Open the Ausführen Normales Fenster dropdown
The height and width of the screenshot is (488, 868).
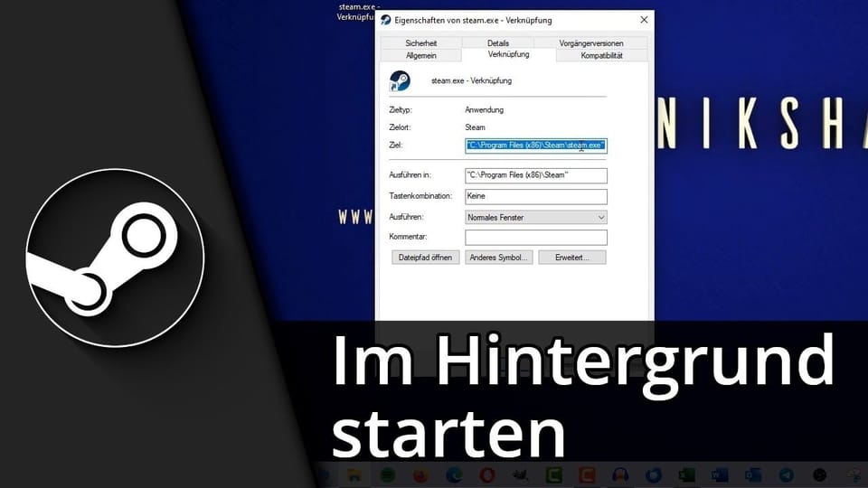pos(536,218)
